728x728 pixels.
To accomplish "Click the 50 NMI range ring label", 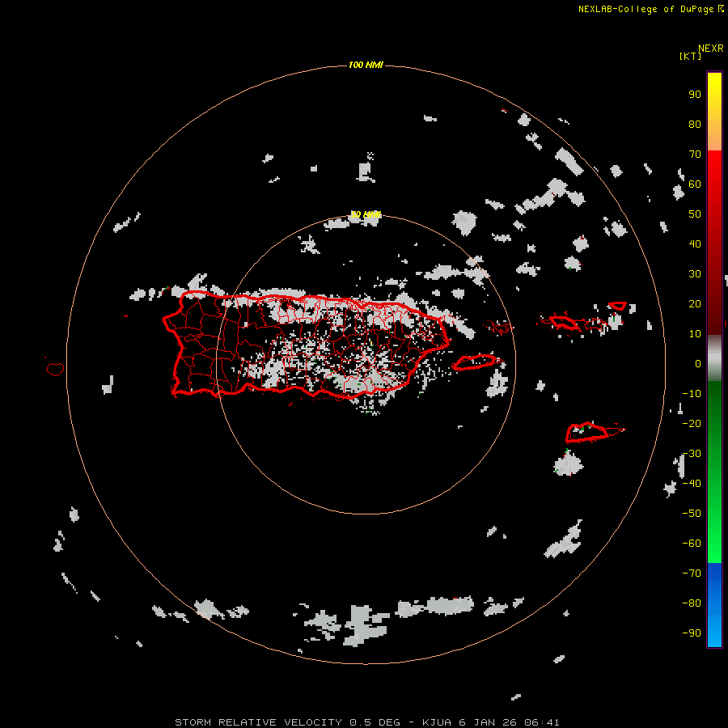I will click(x=366, y=214).
